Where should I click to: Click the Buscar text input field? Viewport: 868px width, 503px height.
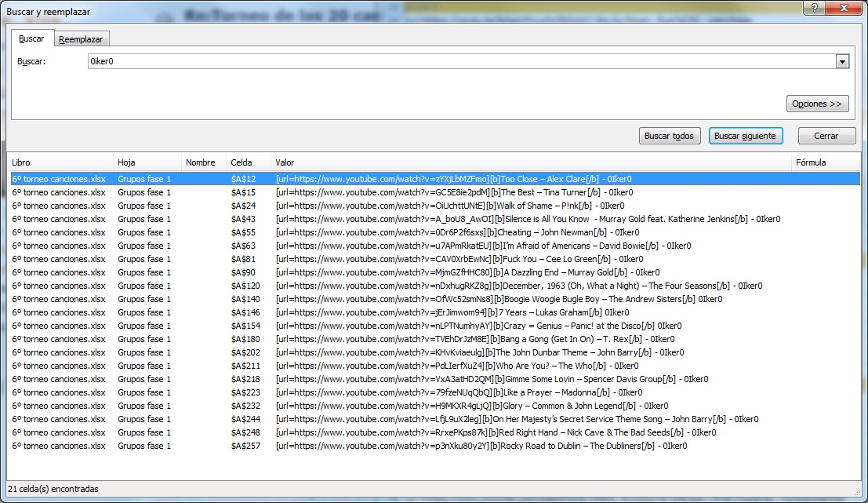tap(461, 61)
